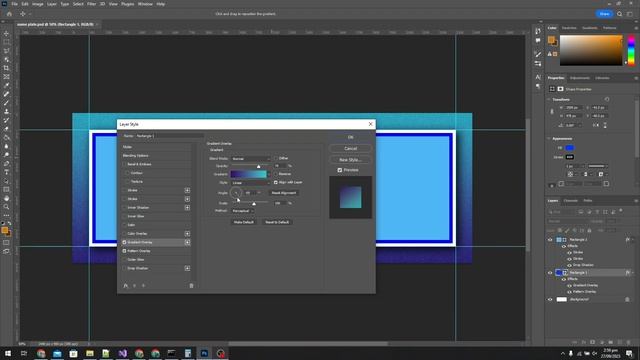Open the search icon beside Share

pos(619,14)
